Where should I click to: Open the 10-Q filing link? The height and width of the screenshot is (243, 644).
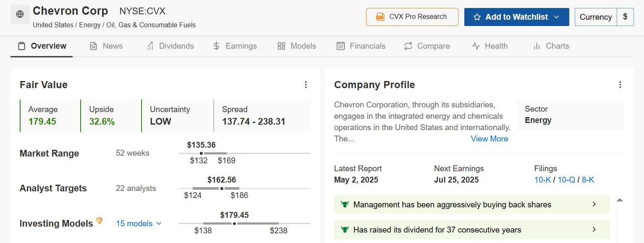coord(566,180)
